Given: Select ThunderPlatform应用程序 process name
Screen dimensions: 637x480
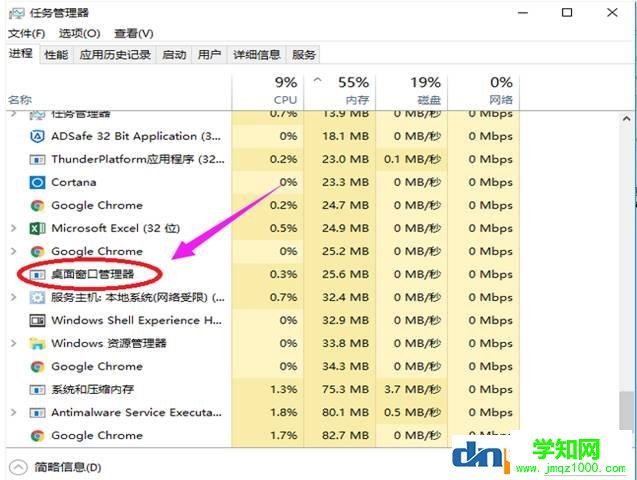Looking at the screenshot, I should [138, 160].
